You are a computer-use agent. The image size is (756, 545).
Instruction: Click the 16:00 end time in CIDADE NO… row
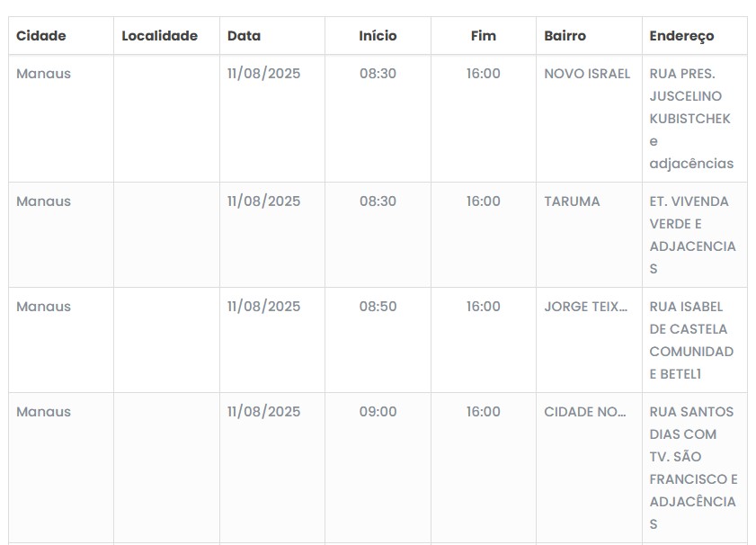[x=483, y=412]
